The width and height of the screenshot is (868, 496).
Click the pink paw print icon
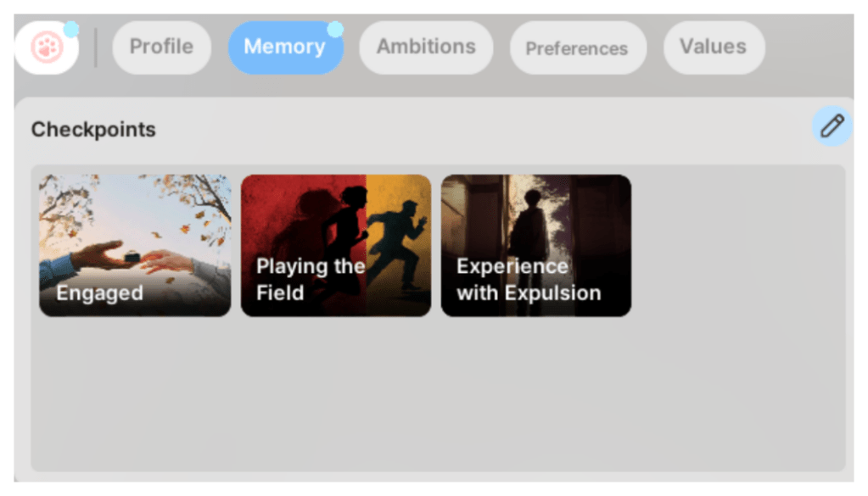pos(46,47)
